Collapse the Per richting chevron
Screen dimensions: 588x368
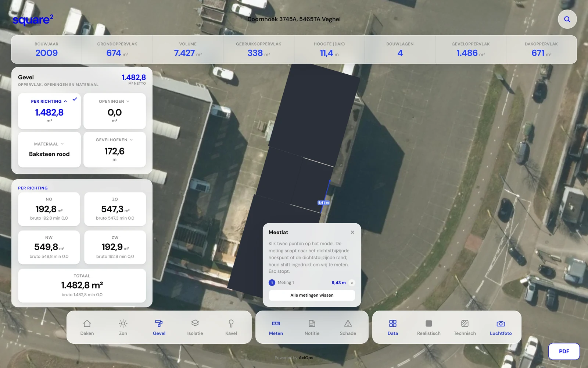65,101
